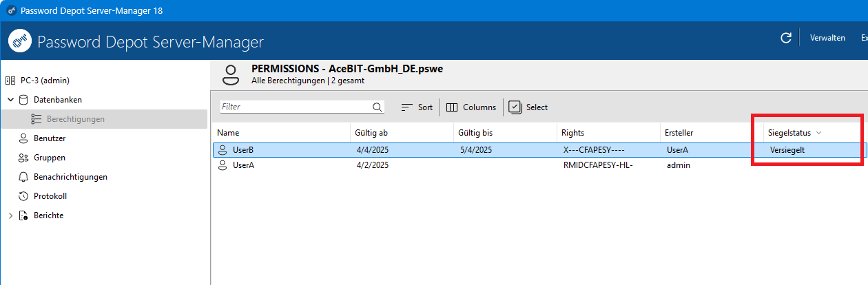Click the Berichte report file icon
The image size is (868, 285).
[23, 215]
